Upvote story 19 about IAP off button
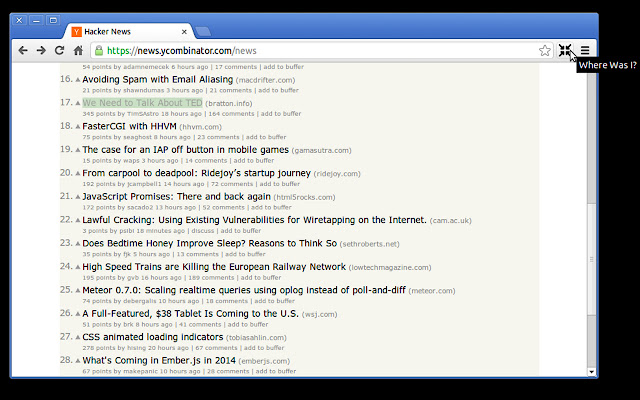 [78, 150]
